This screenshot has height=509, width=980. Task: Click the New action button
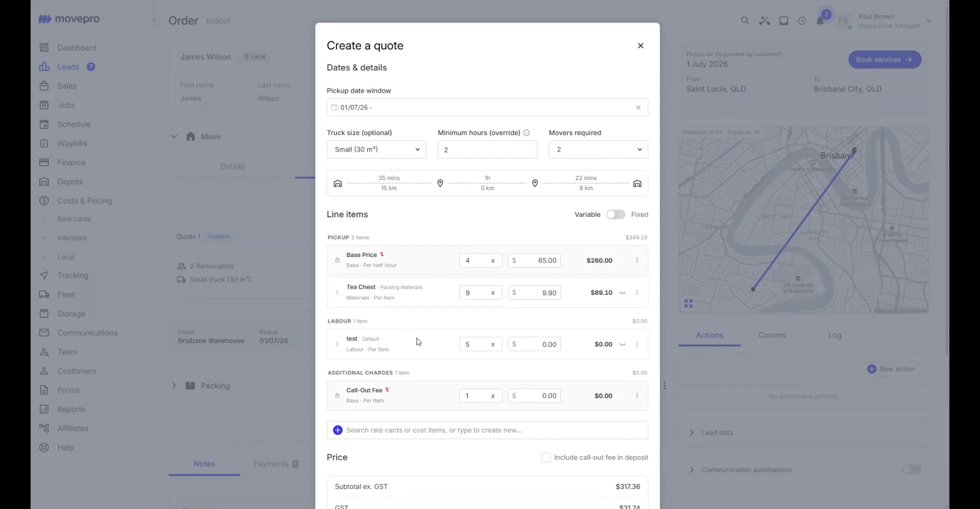click(891, 369)
